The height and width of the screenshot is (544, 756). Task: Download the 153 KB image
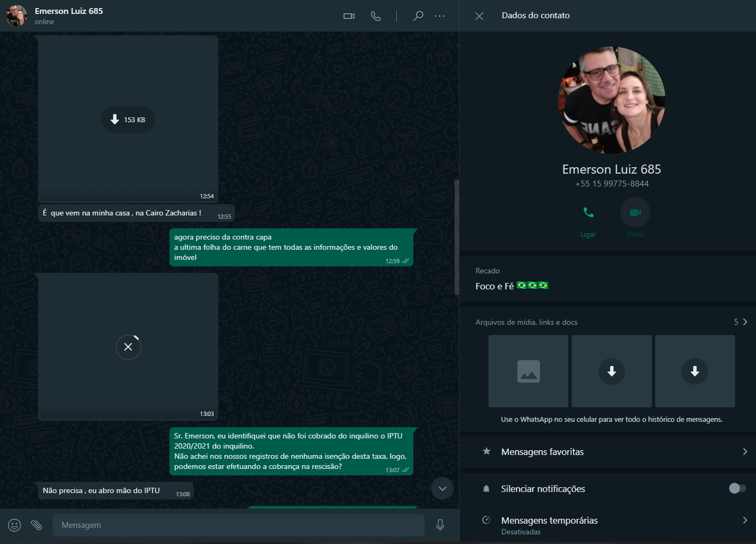[128, 120]
